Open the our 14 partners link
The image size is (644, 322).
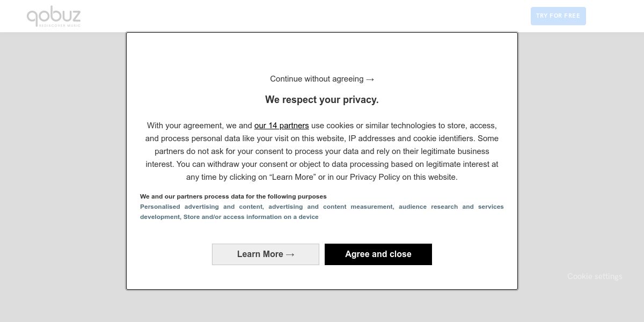(281, 126)
